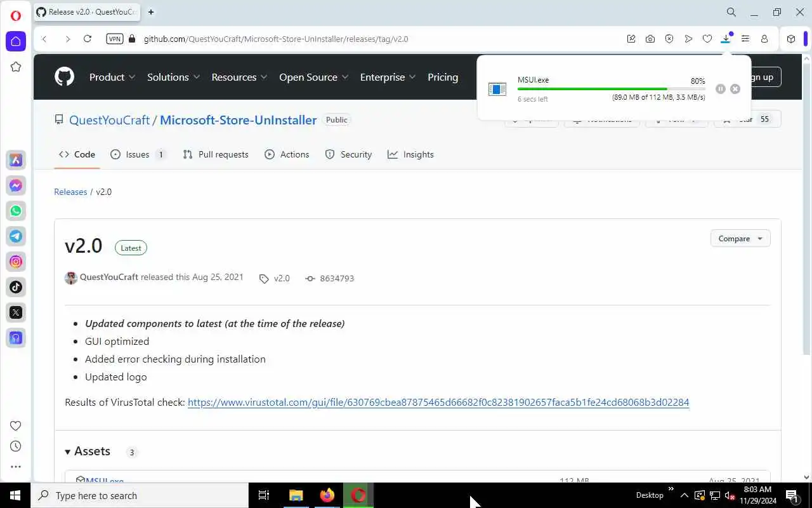Open File Explorer from taskbar
Viewport: 812px width, 508px height.
tap(296, 495)
